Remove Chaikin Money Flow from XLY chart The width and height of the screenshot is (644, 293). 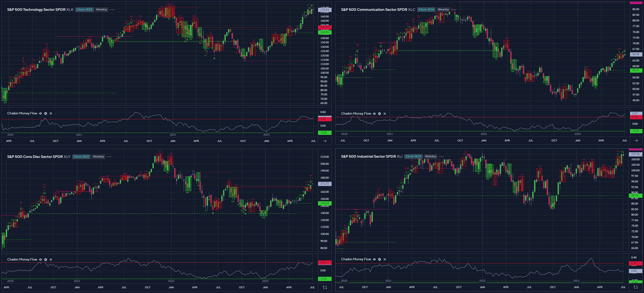tap(51, 260)
